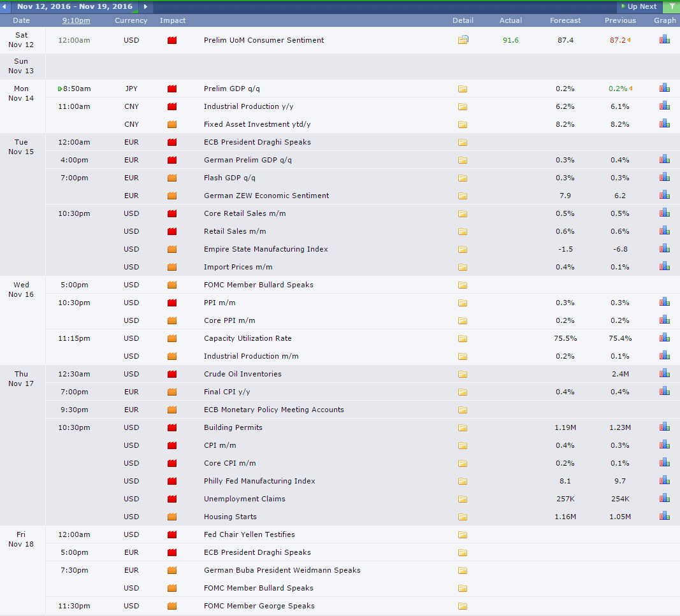This screenshot has width=680, height=616.
Task: Go to the previous week arrow
Action: click(x=4, y=6)
